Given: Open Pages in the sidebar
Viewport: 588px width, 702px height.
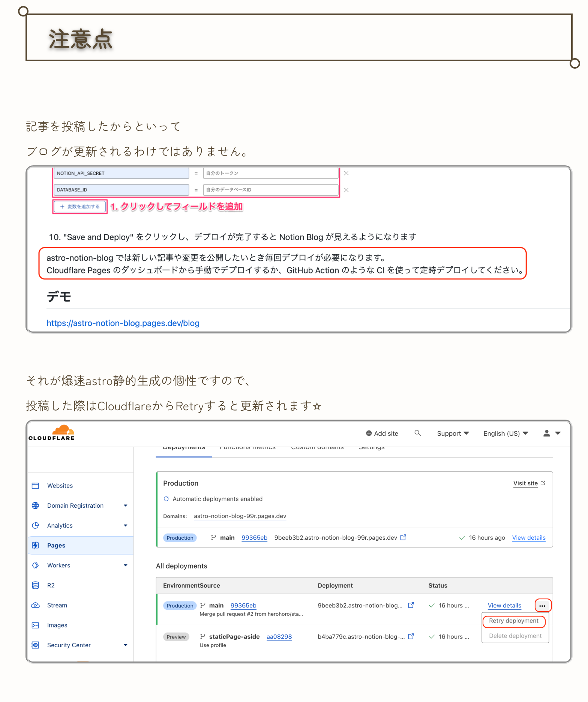Looking at the screenshot, I should (56, 545).
